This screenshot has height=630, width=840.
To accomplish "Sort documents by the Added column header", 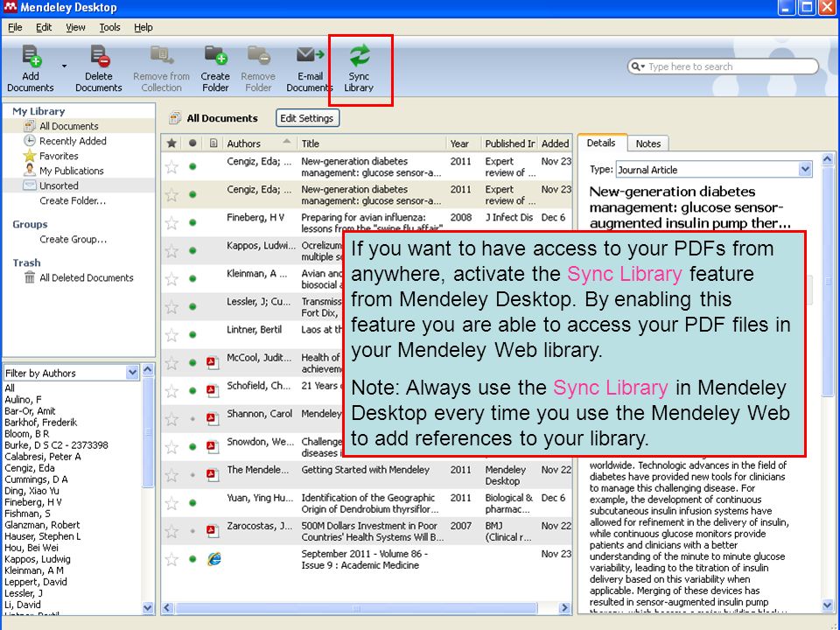I will (555, 143).
